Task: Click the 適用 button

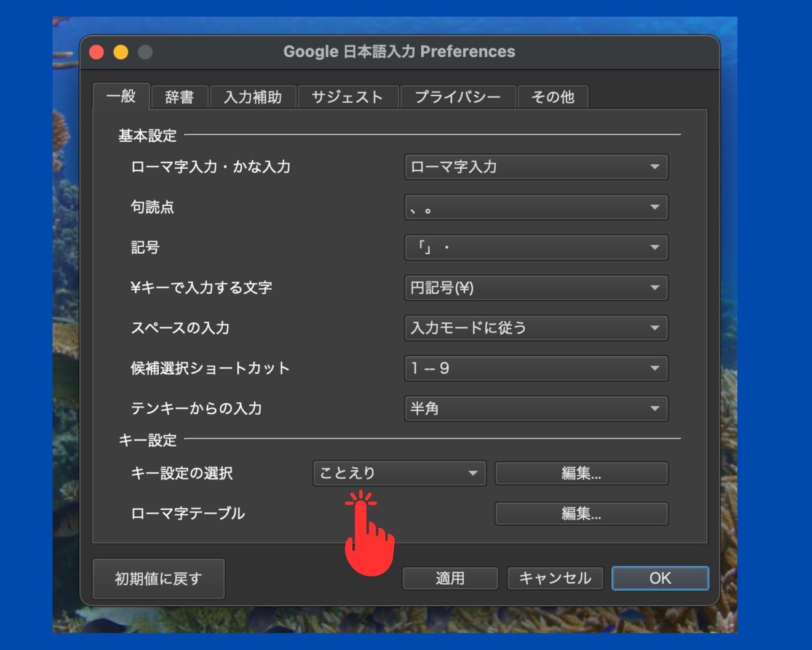Action: coord(450,578)
